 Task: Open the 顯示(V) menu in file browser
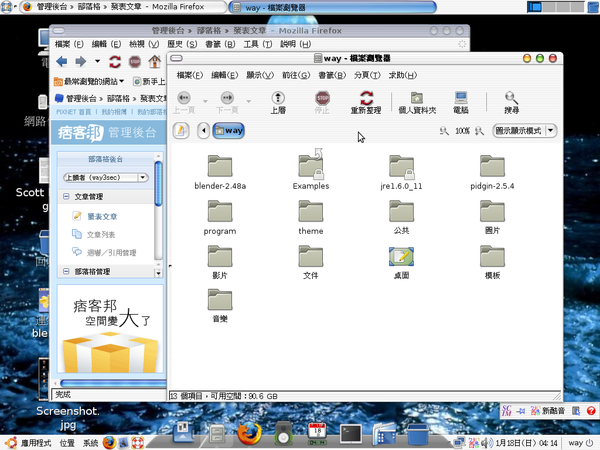tap(260, 75)
